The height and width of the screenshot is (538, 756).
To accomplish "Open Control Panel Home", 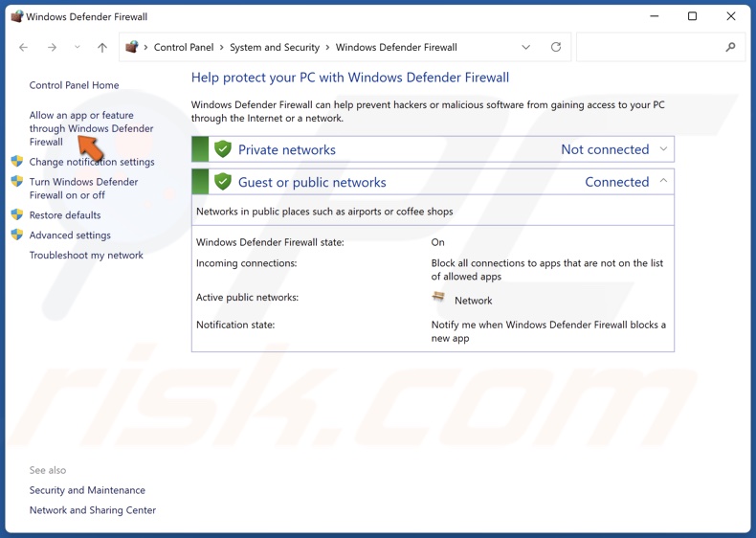I will (x=74, y=85).
